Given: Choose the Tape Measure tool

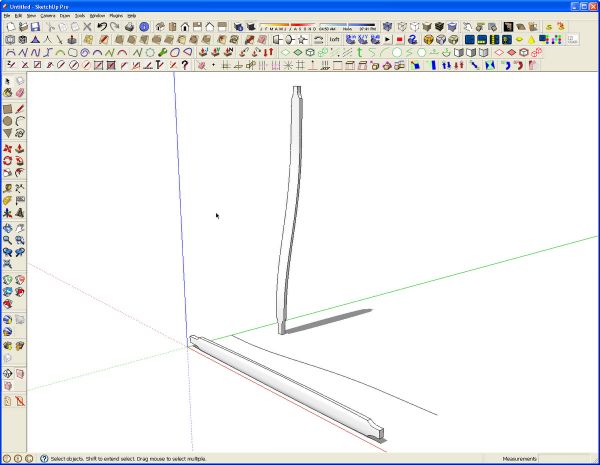Looking at the screenshot, I should coord(7,188).
